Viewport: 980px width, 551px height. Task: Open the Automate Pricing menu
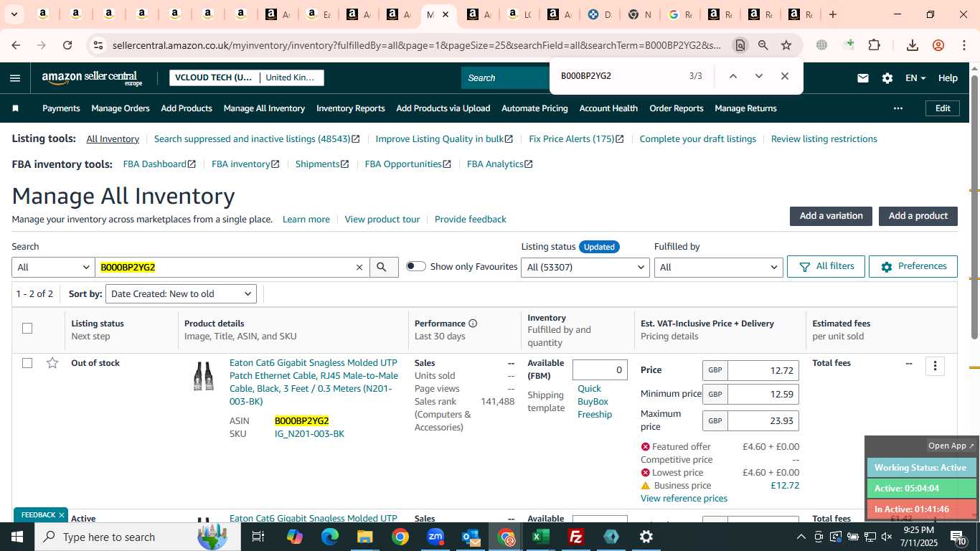click(x=534, y=108)
